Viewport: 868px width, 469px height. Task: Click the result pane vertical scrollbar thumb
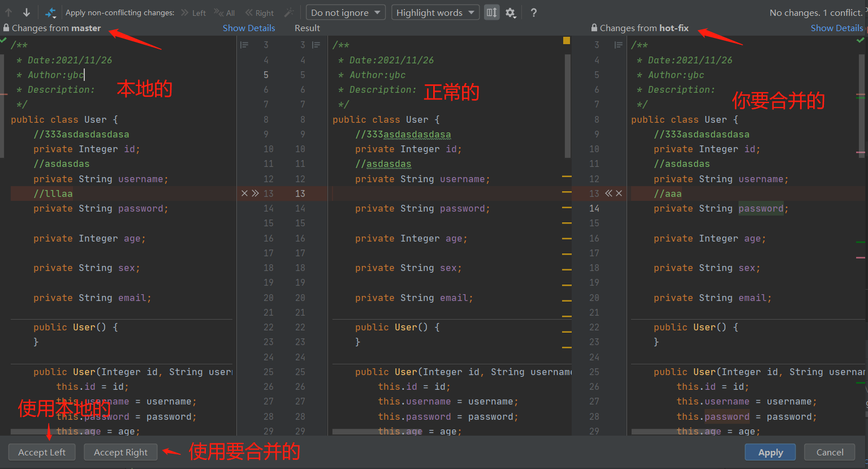tap(568, 106)
